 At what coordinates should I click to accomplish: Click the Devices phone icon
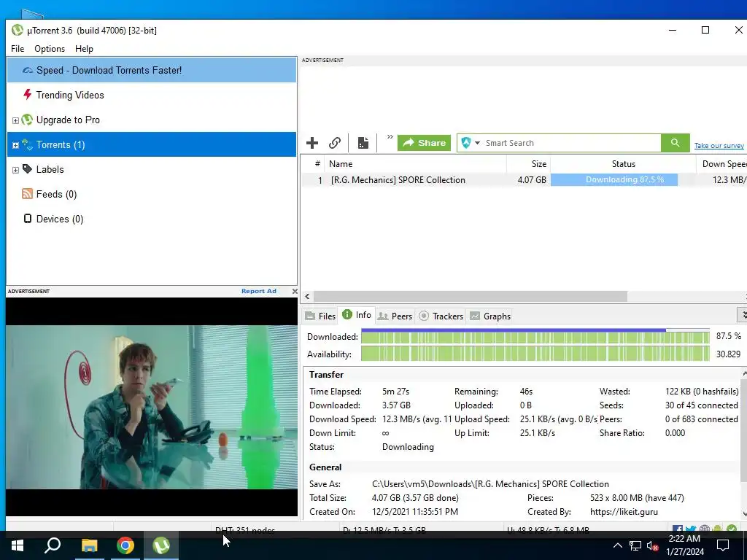coord(27,219)
